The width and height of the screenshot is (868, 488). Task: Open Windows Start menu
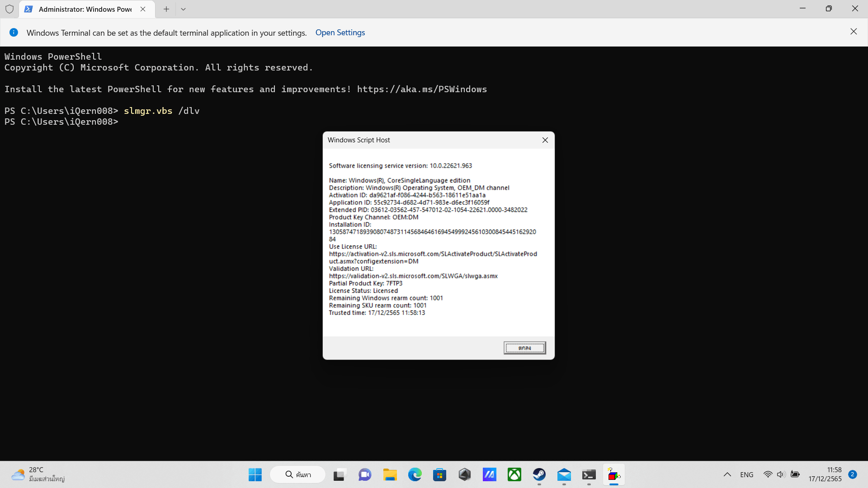point(255,474)
